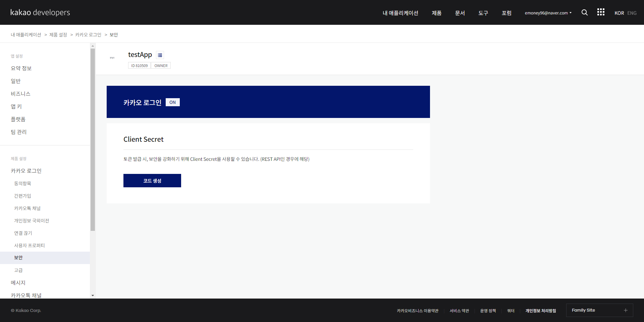Open the Family Site dropdown

[x=600, y=310]
